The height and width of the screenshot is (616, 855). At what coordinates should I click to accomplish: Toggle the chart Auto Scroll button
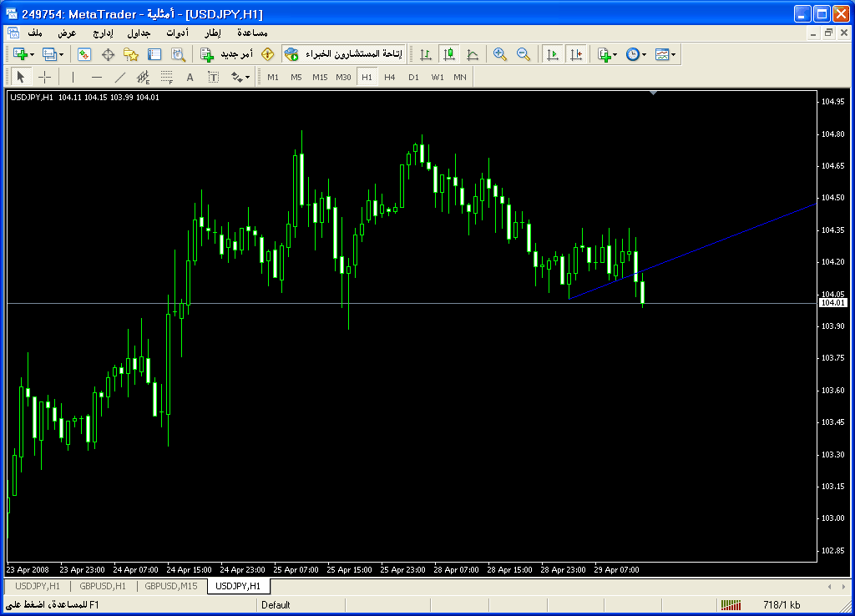(552, 54)
